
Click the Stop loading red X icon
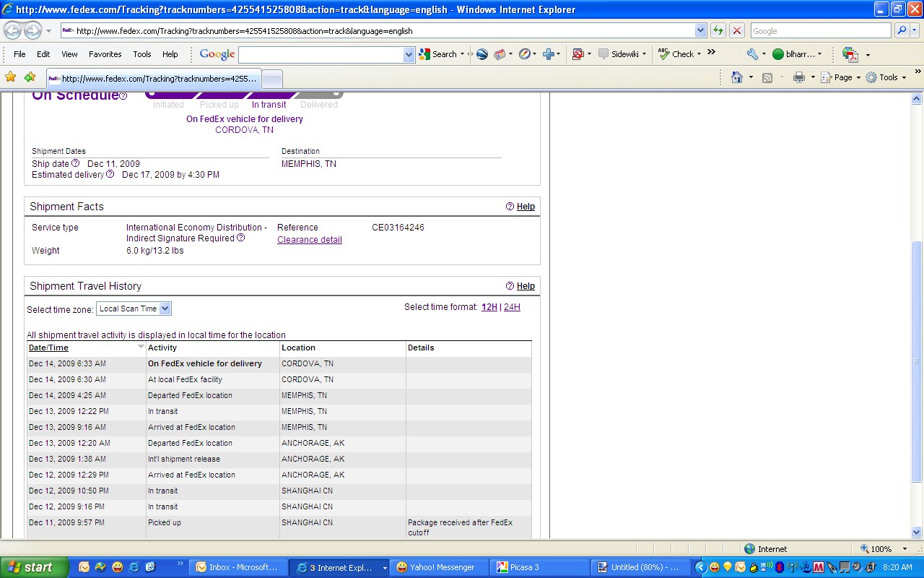point(736,30)
